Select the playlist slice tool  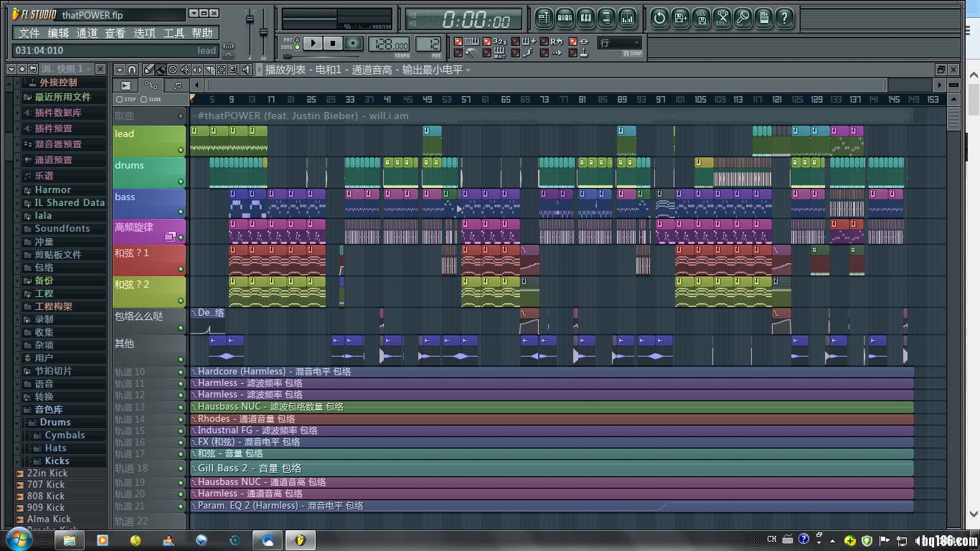209,70
